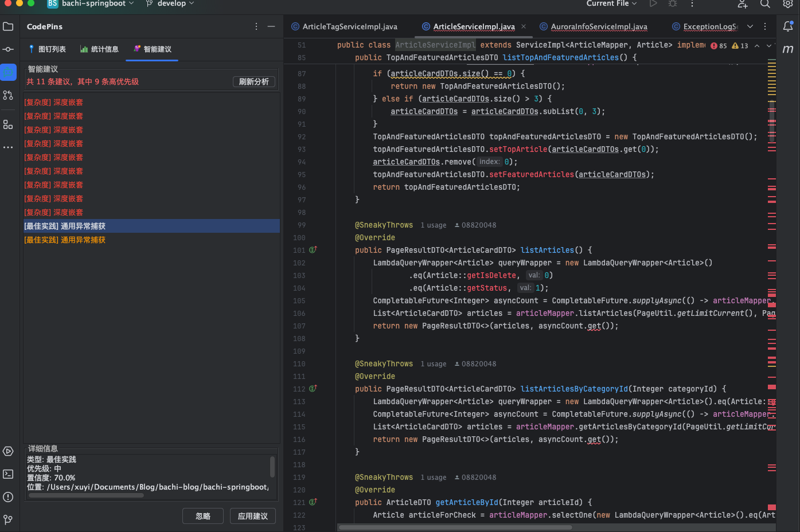
Task: Hide the CodePins panel with minimize icon
Action: [271, 26]
